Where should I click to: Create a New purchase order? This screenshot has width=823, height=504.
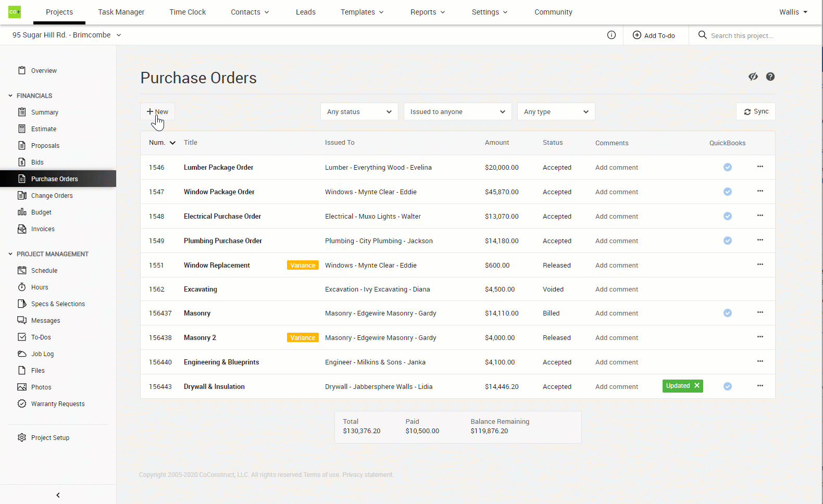pos(157,111)
